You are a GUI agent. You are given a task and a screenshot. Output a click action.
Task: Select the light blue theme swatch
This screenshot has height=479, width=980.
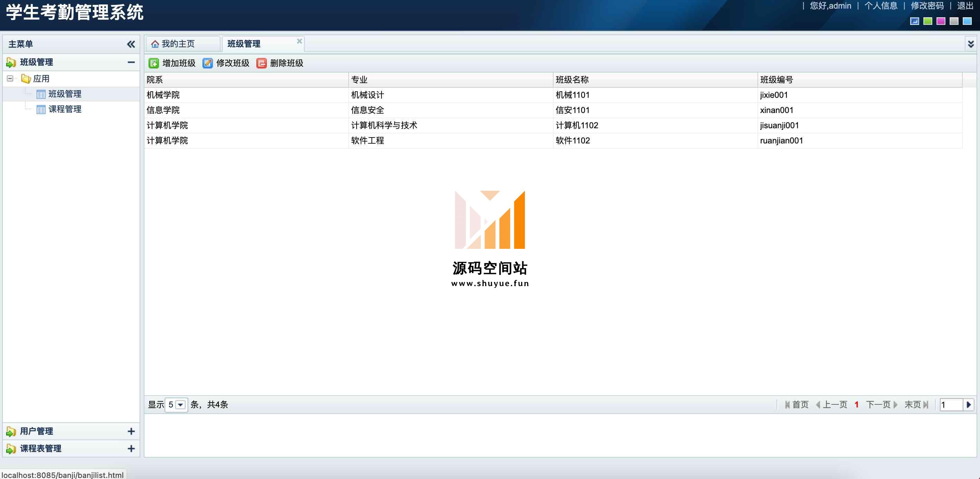pos(967,21)
